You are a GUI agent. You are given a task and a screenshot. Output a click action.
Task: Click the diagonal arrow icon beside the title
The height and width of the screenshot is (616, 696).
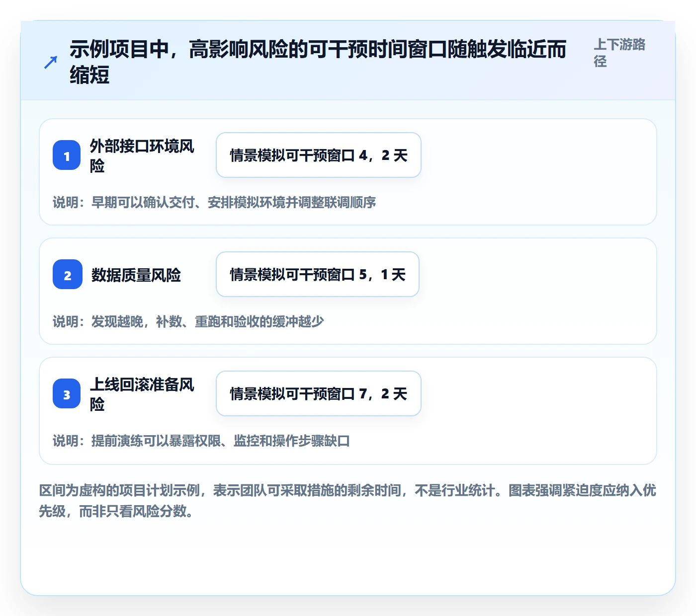pyautogui.click(x=51, y=62)
